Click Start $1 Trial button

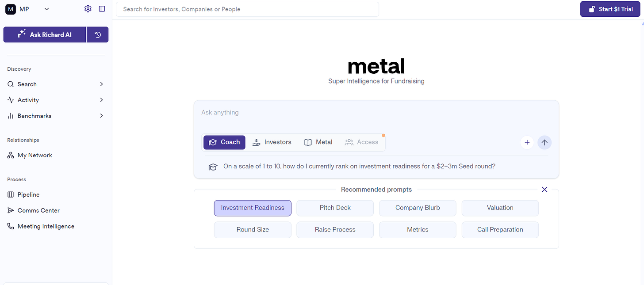pos(610,9)
